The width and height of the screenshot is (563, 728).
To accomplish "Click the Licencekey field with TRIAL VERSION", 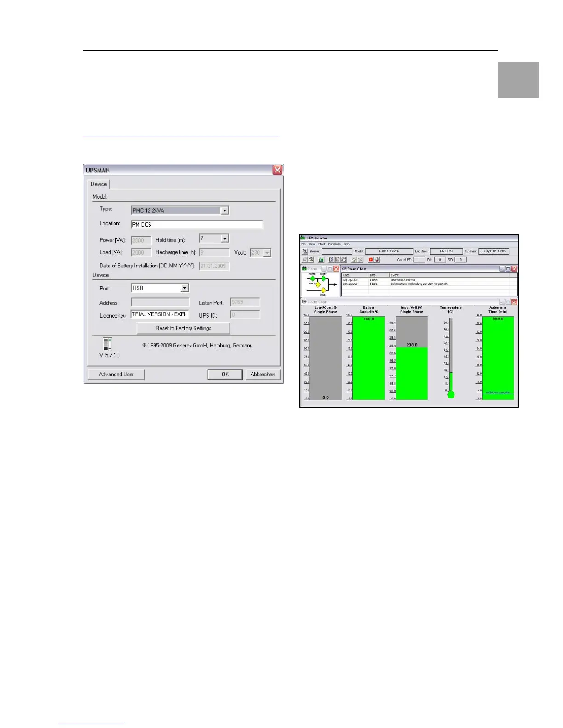I will pyautogui.click(x=160, y=314).
